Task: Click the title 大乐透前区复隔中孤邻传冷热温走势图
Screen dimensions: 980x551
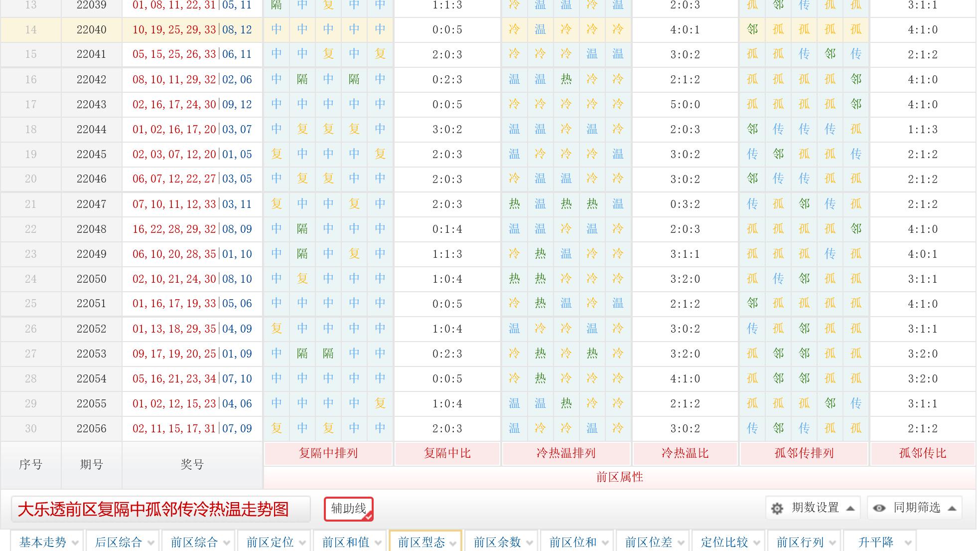Action: click(153, 509)
